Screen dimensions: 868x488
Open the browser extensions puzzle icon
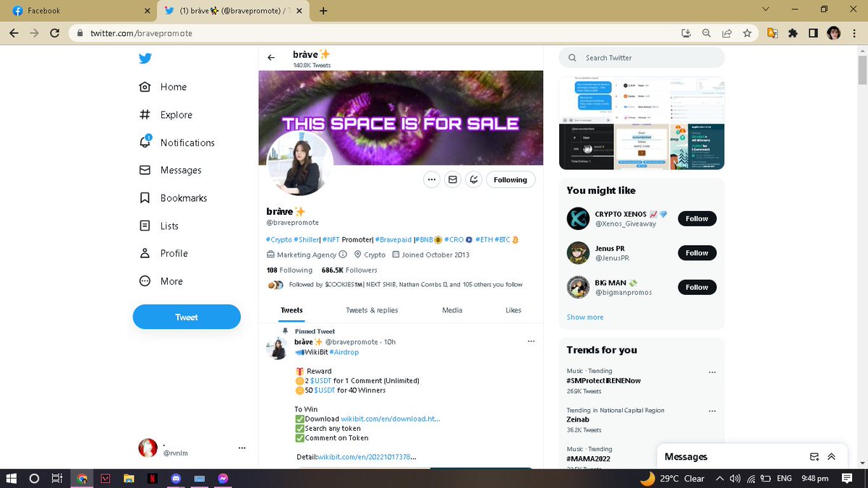click(x=793, y=33)
